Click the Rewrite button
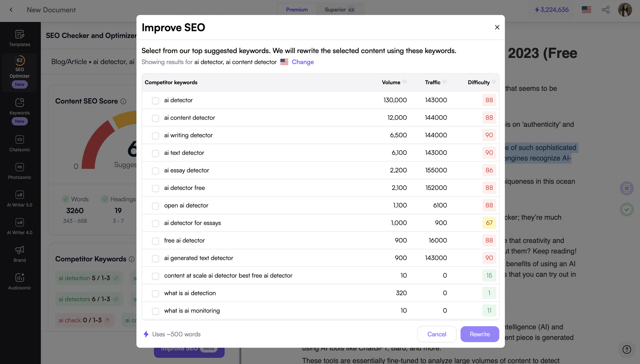The image size is (640, 364). [x=479, y=334]
